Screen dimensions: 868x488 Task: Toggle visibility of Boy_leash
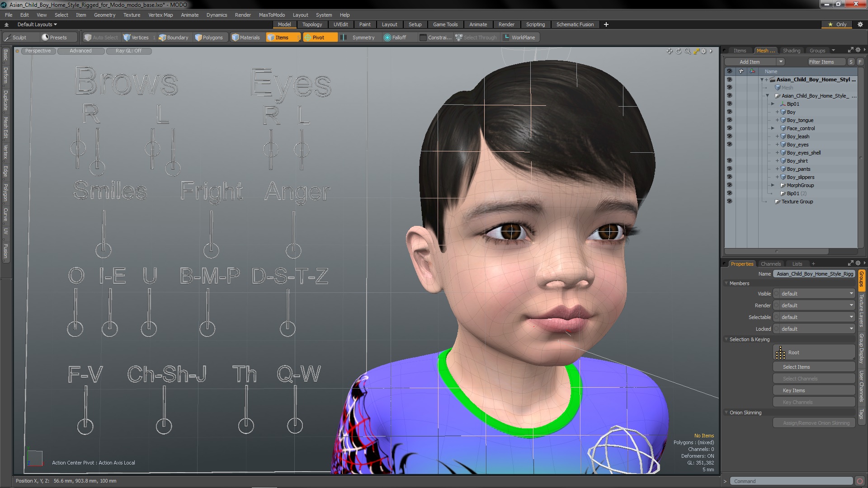tap(729, 136)
